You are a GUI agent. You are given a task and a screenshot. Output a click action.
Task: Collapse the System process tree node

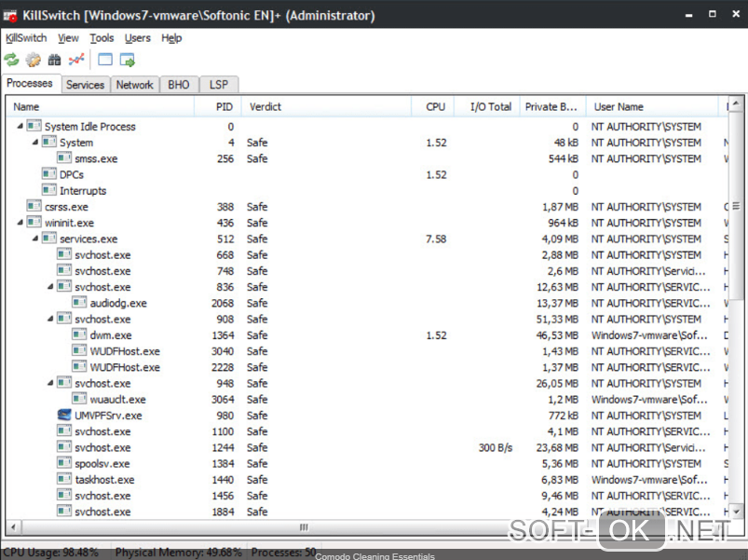click(x=35, y=143)
